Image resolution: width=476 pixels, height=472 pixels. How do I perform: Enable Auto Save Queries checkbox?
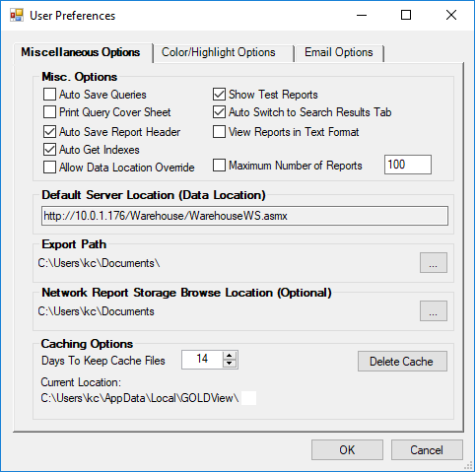(49, 95)
